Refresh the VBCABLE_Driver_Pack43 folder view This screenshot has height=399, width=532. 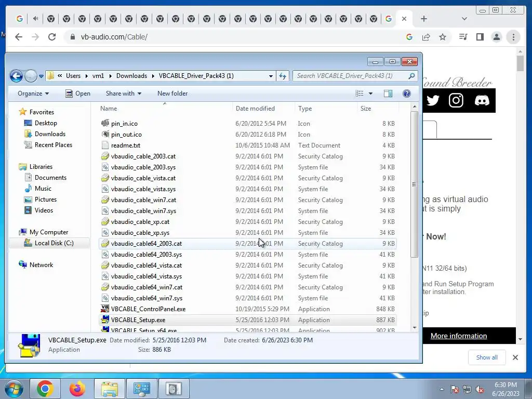click(283, 76)
